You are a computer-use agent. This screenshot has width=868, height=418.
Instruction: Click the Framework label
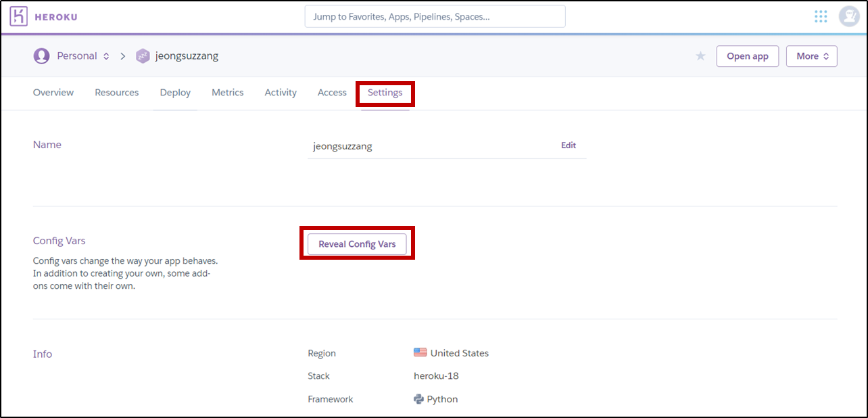point(331,399)
